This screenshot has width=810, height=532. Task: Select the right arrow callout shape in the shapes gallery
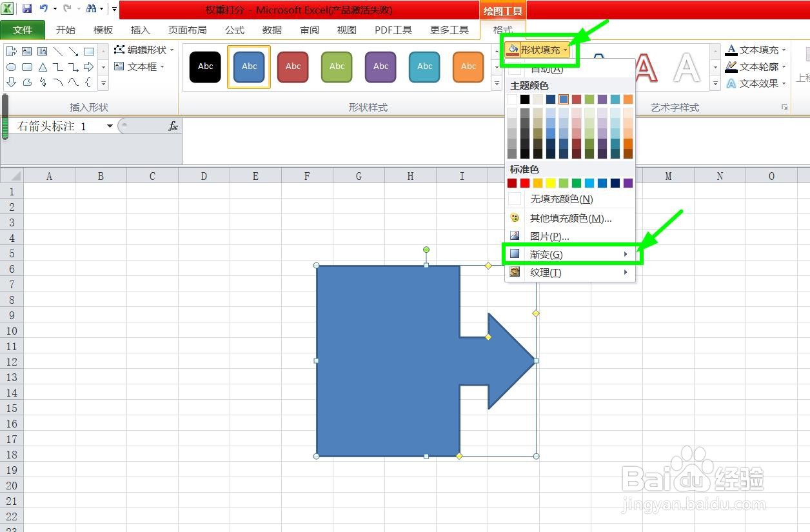12,52
